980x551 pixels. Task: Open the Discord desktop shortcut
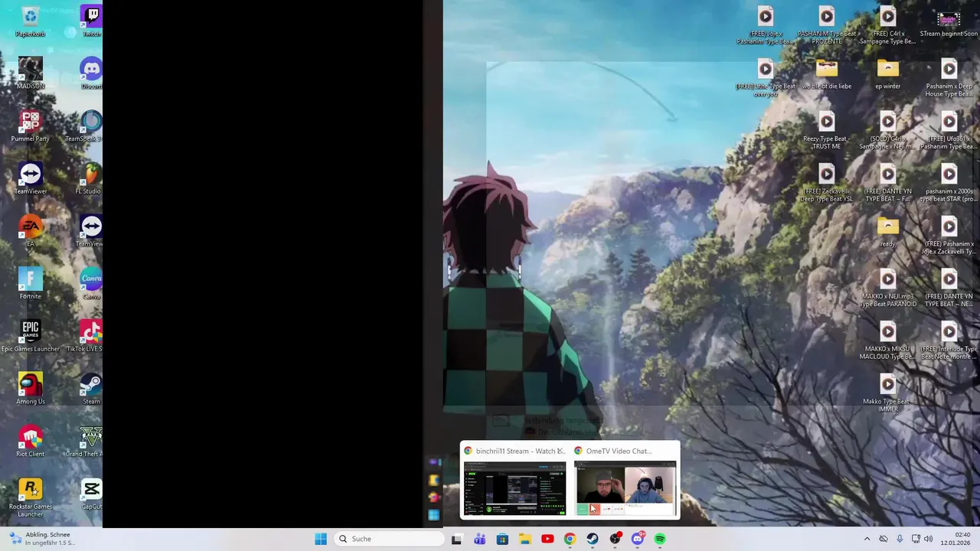click(x=91, y=73)
